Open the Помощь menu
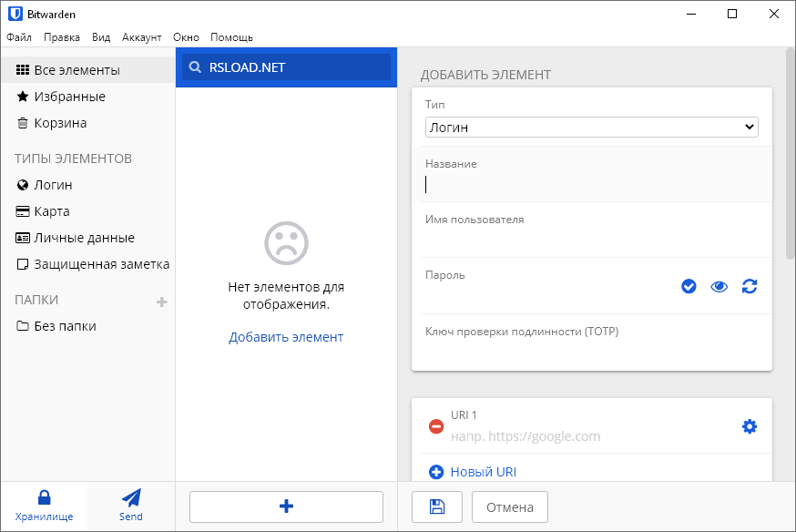This screenshot has height=532, width=796. pyautogui.click(x=231, y=37)
